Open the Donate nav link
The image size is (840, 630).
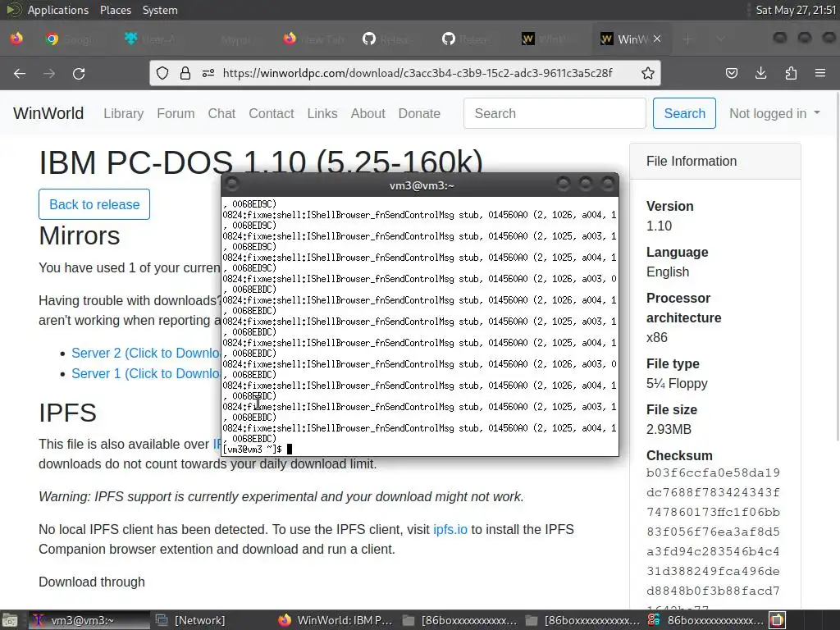pos(419,113)
